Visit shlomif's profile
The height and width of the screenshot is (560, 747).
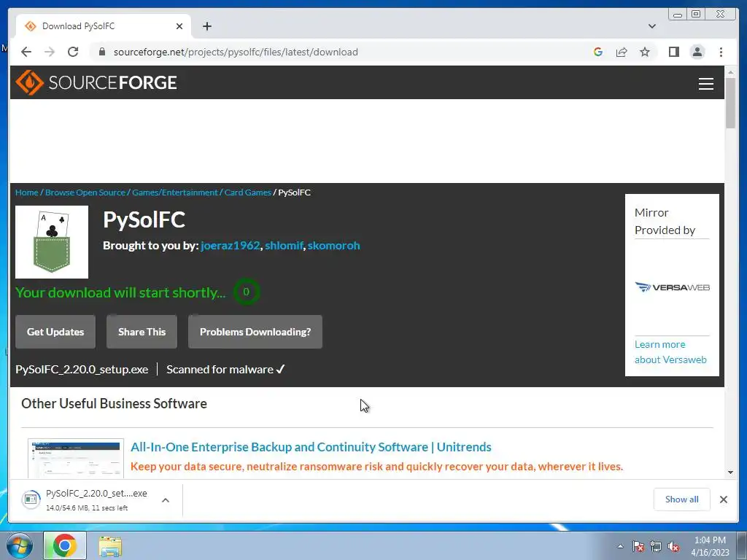pyautogui.click(x=284, y=246)
